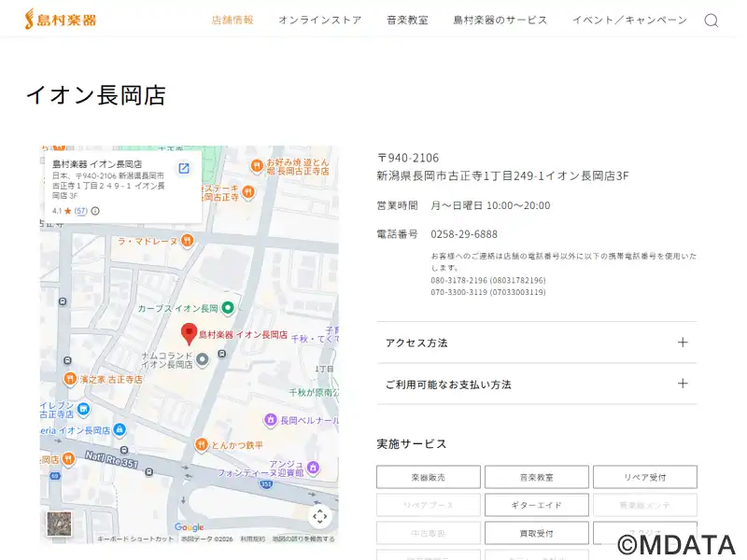
Task: Toggle the map camera controls button
Action: pos(319,516)
